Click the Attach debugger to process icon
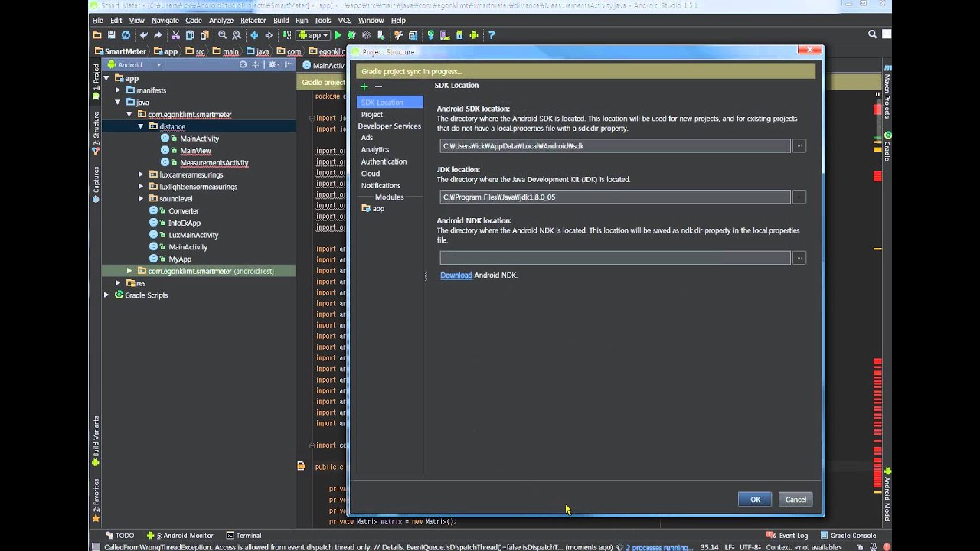 [x=381, y=35]
